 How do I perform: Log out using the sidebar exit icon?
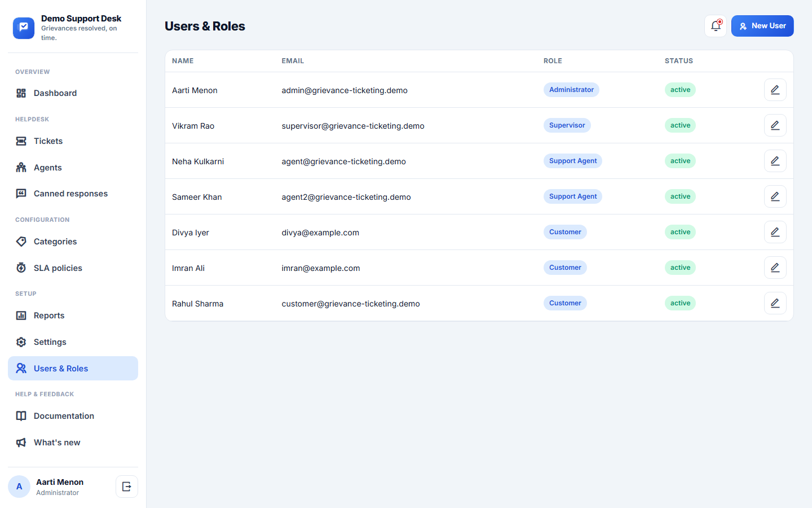127,487
